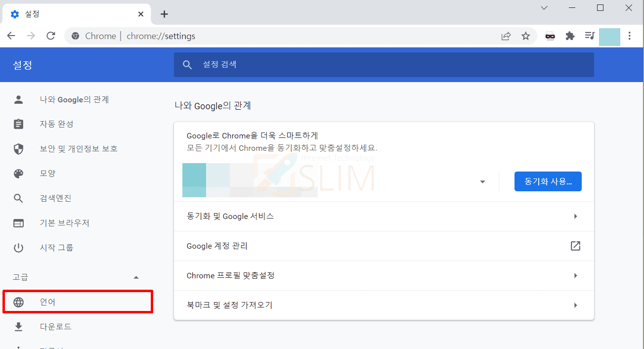
Task: Open the profile avatar in toolbar
Action: click(x=609, y=37)
